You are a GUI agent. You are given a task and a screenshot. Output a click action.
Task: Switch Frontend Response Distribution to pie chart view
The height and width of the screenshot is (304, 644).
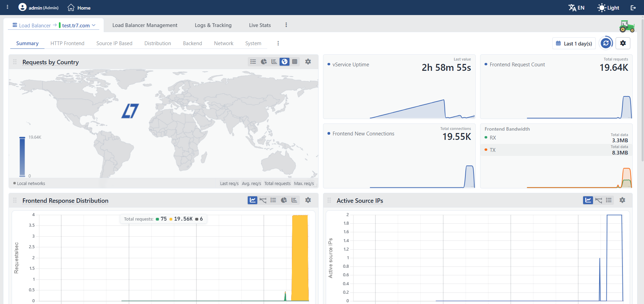tap(284, 200)
